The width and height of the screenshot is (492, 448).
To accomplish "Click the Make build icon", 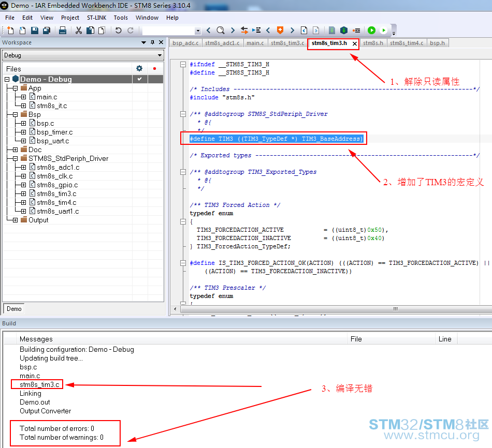I will pos(344,30).
